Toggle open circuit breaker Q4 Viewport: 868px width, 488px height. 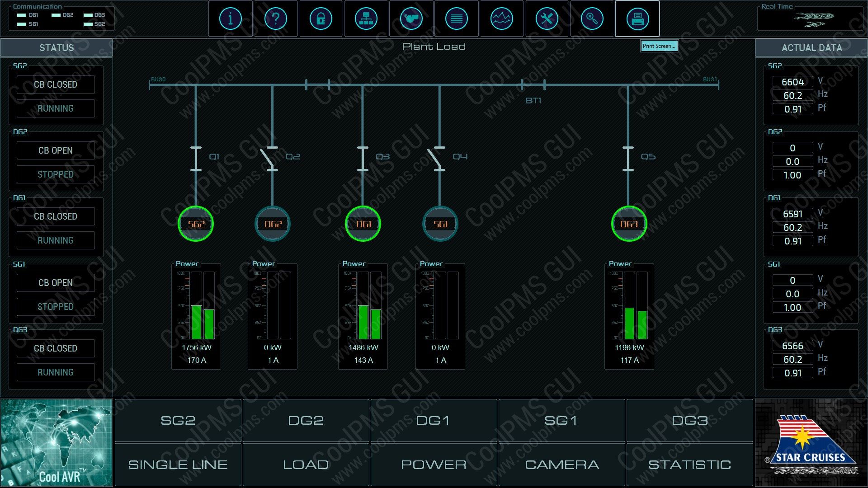coord(437,159)
